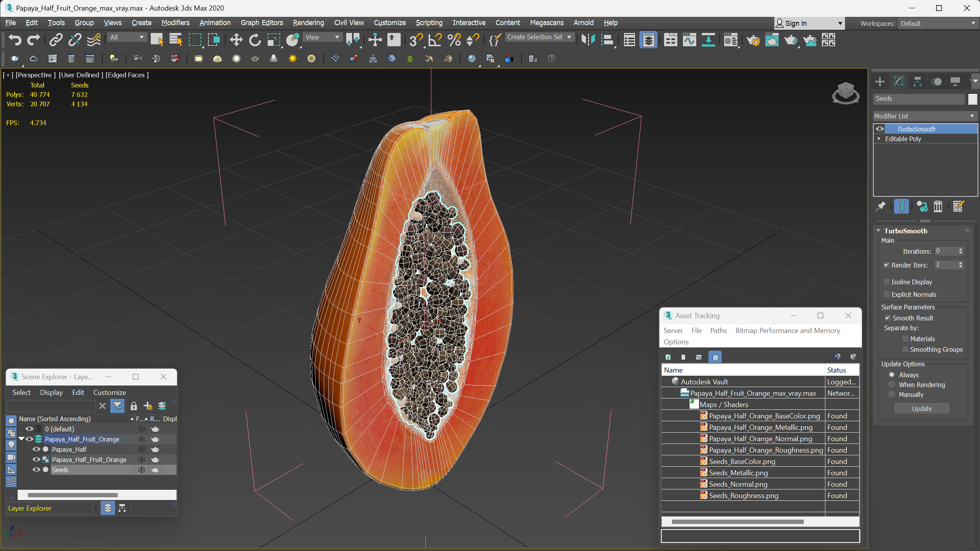Open the Curve Editor icon
The height and width of the screenshot is (551, 980).
(x=689, y=40)
